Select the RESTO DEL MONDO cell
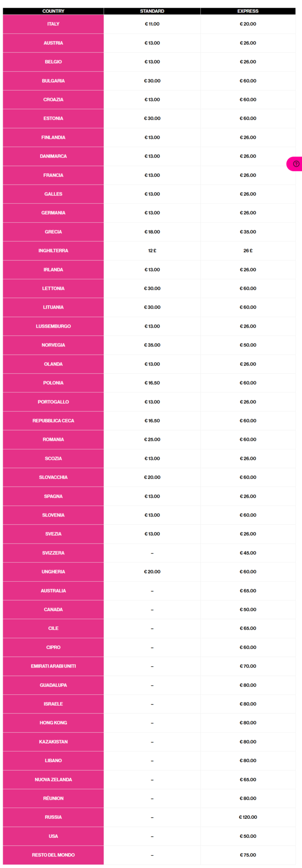The width and height of the screenshot is (302, 868). tap(53, 855)
